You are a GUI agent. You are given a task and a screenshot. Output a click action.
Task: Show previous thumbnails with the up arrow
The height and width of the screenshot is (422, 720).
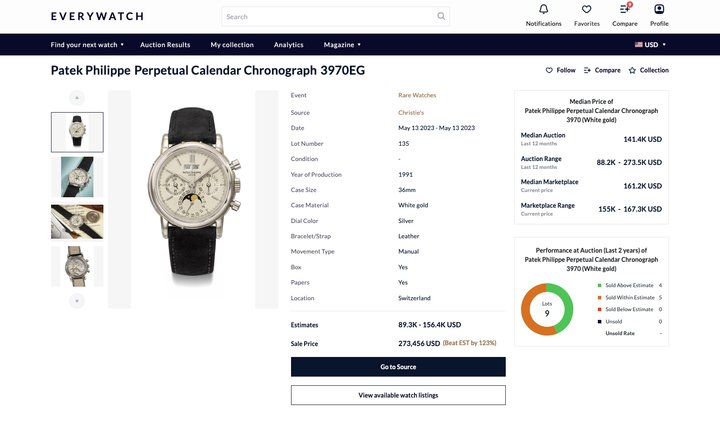tap(77, 98)
